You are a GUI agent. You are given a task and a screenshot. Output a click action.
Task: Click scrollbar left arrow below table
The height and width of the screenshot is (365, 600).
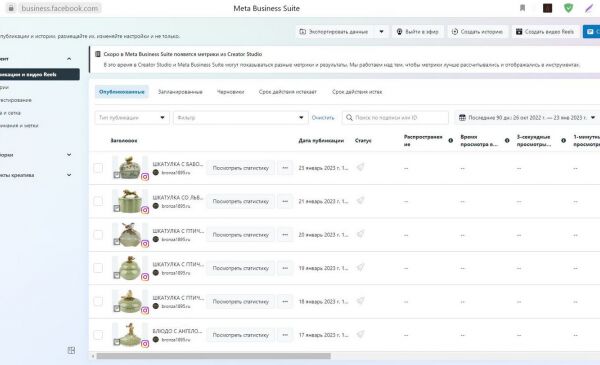pos(93,356)
